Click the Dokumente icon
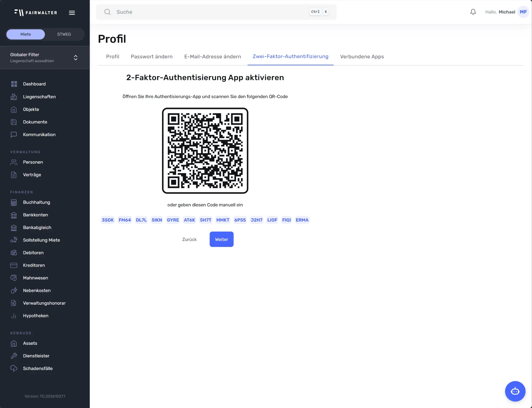The height and width of the screenshot is (408, 532). [x=14, y=122]
